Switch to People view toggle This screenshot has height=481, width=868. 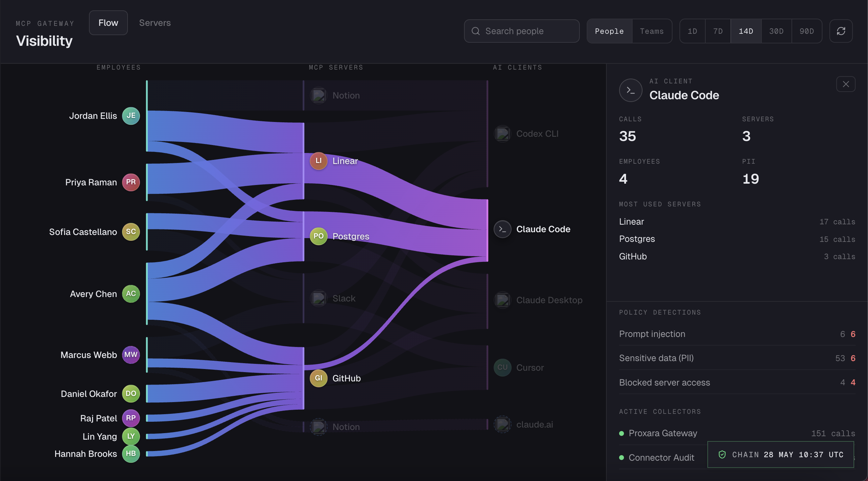(x=609, y=31)
